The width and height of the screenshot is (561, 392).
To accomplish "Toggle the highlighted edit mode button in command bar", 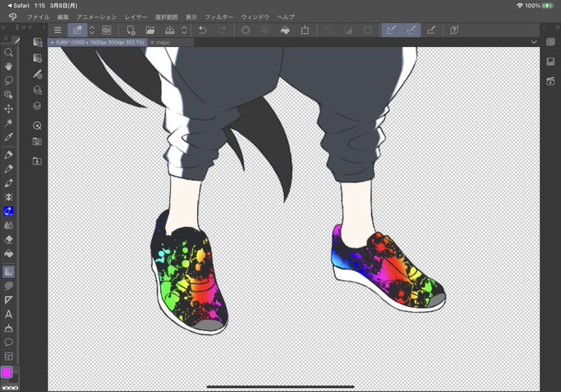I will point(78,31).
